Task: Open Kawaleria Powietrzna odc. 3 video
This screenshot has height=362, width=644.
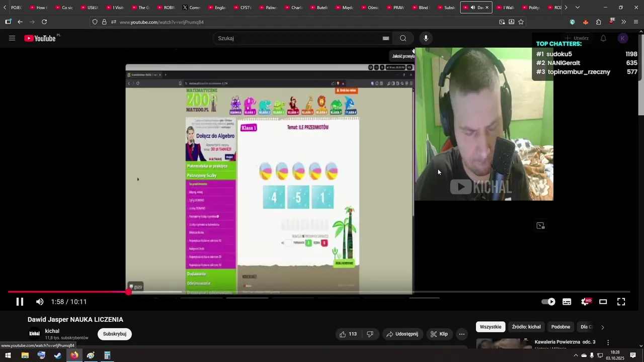Action: [565, 342]
